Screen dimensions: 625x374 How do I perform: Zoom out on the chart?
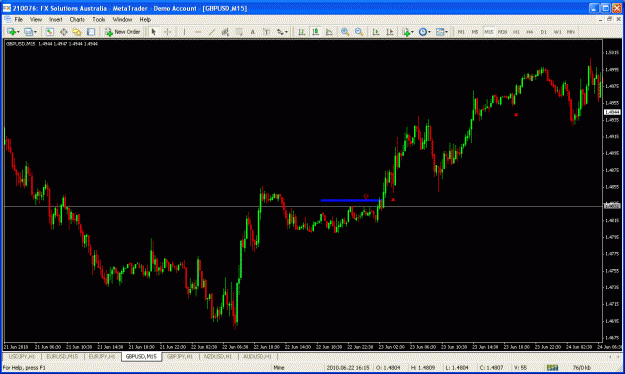(359, 32)
